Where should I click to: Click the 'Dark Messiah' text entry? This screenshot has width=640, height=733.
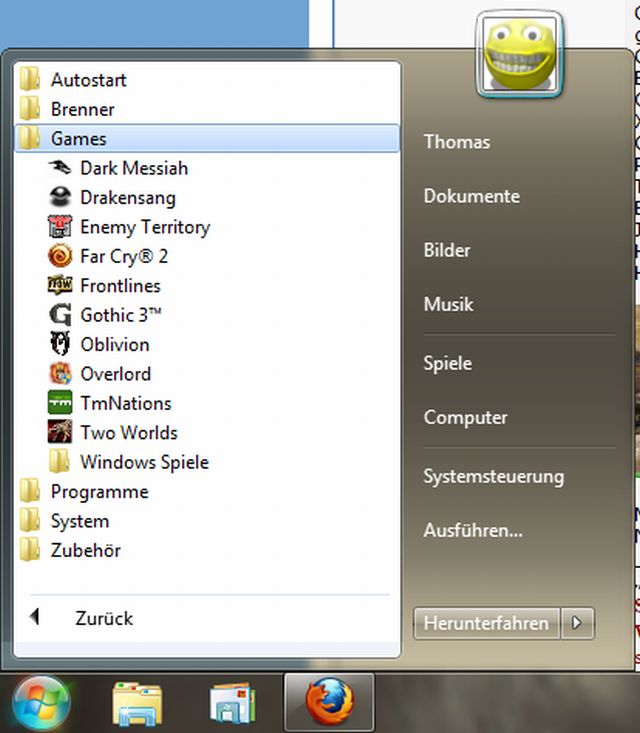pyautogui.click(x=134, y=168)
